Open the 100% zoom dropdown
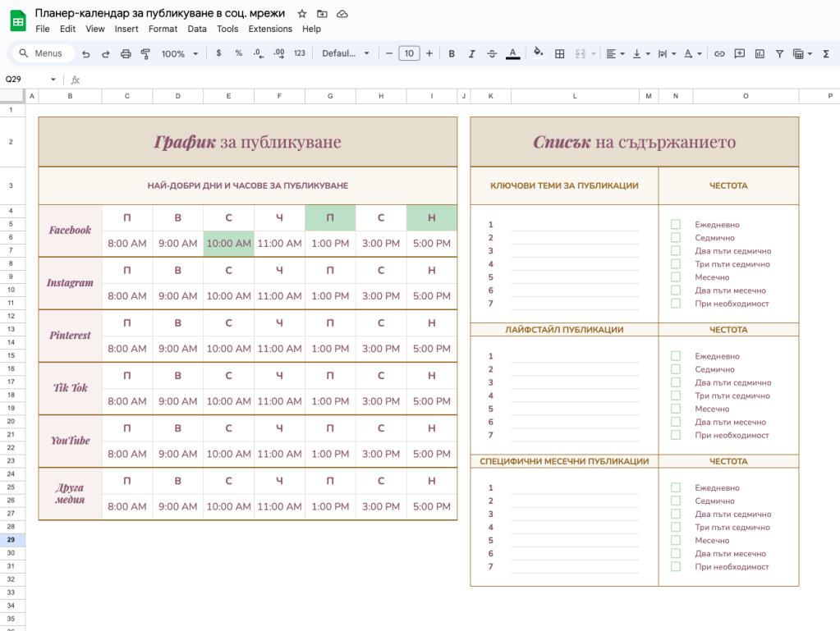The image size is (840, 631). 181,53
